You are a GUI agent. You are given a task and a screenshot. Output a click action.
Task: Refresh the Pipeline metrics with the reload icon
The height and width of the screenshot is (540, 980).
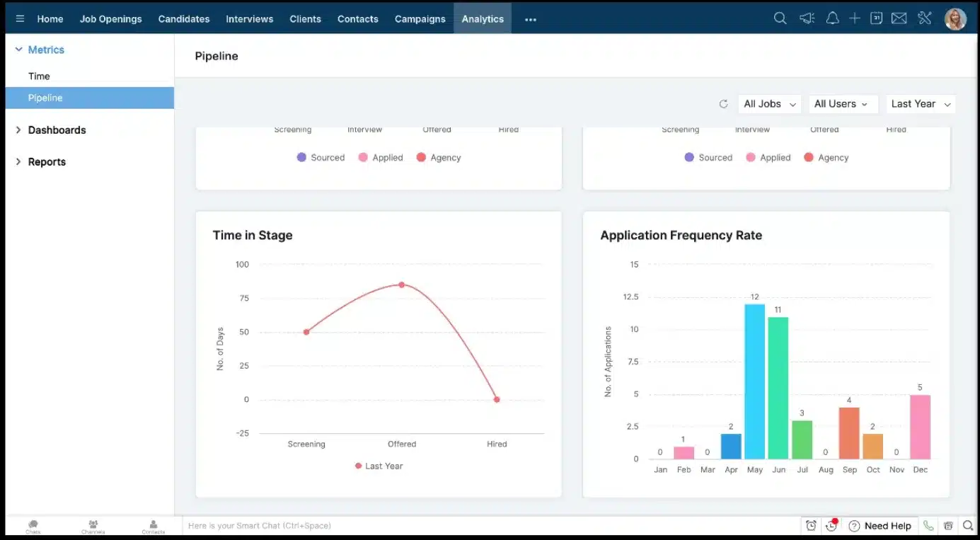[x=723, y=103]
